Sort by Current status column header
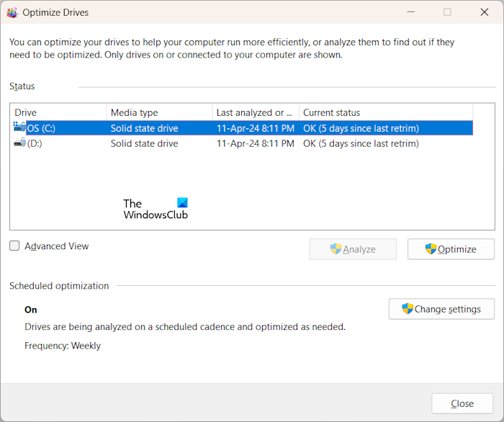This screenshot has width=504, height=422. coord(384,112)
